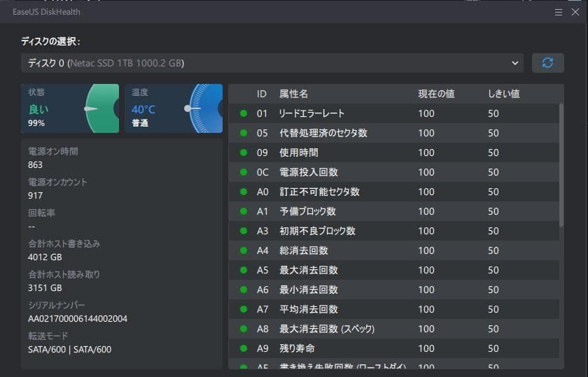Click the blue temperature dial graphic
The width and height of the screenshot is (588, 377).
(x=205, y=108)
